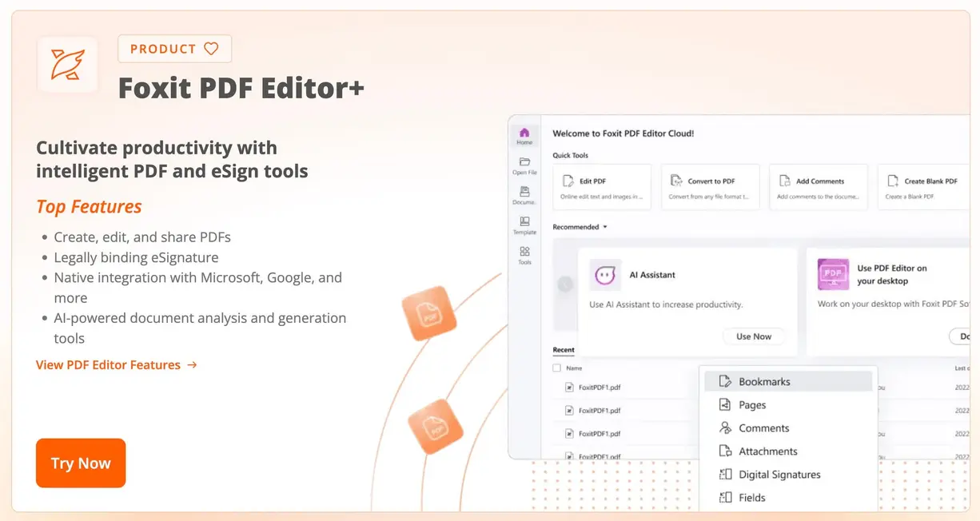Image resolution: width=980 pixels, height=521 pixels.
Task: Open the View PDF Editor Features link
Action: 116,364
